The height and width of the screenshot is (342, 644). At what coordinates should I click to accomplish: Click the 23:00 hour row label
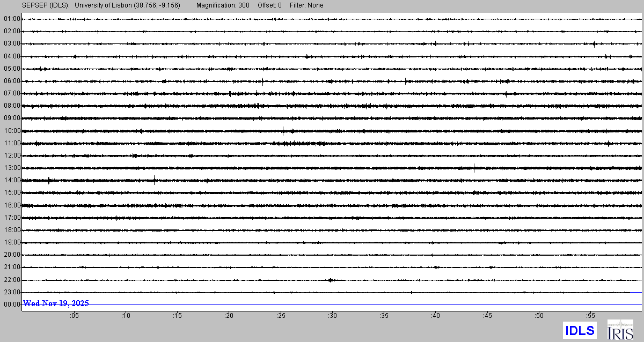pyautogui.click(x=12, y=292)
